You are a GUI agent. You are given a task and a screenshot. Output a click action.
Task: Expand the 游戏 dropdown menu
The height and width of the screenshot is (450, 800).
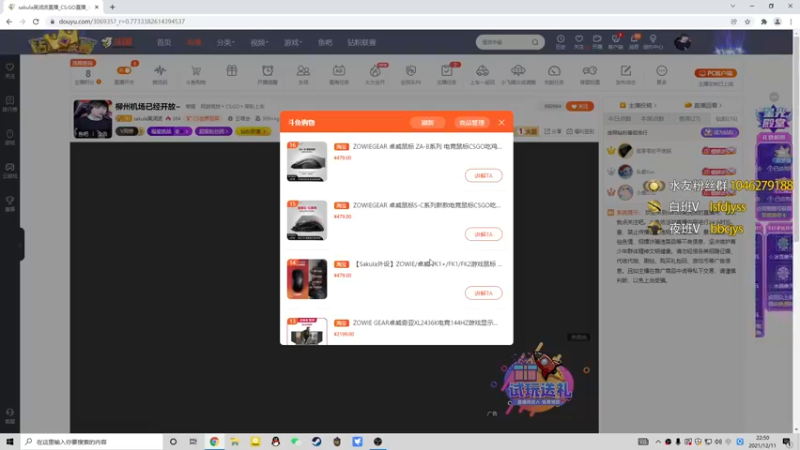293,42
